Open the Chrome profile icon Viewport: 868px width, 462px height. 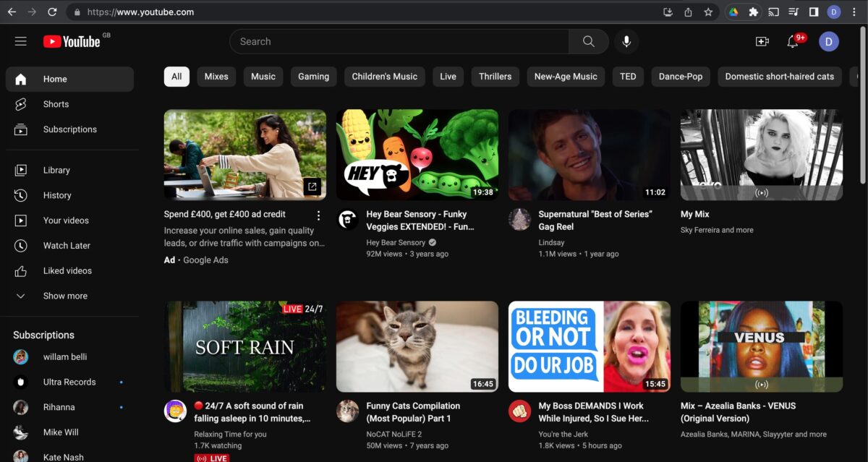834,12
